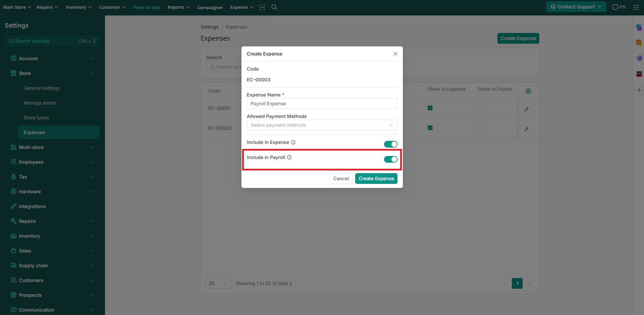This screenshot has height=315, width=644.
Task: Turn off the Include in Payroll toggle
Action: (390, 159)
